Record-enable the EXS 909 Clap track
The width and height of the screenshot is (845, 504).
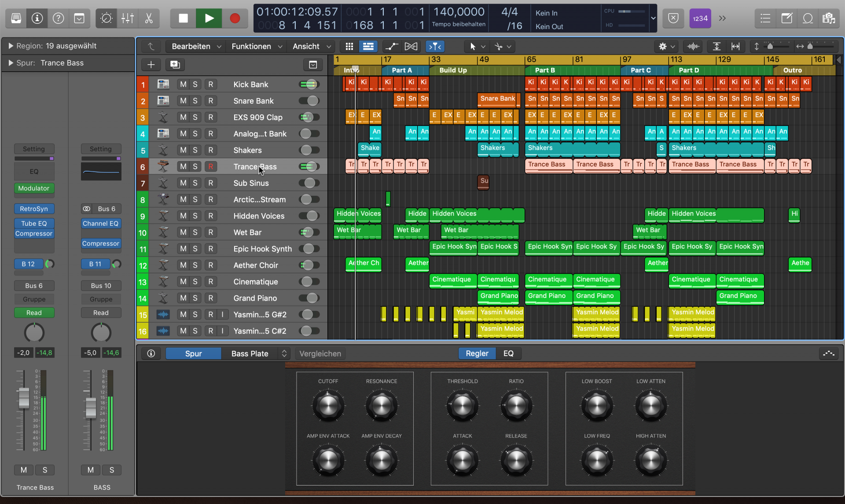[x=211, y=117]
